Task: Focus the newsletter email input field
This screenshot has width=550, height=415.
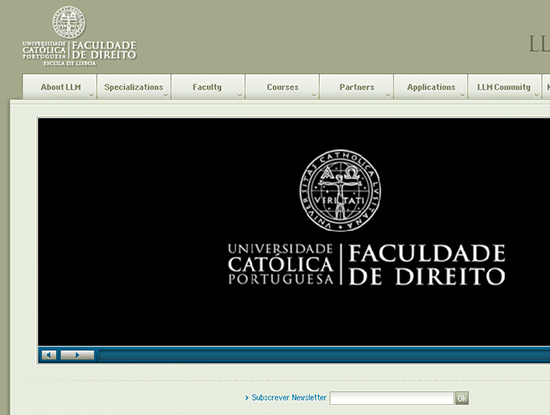Action: (392, 398)
